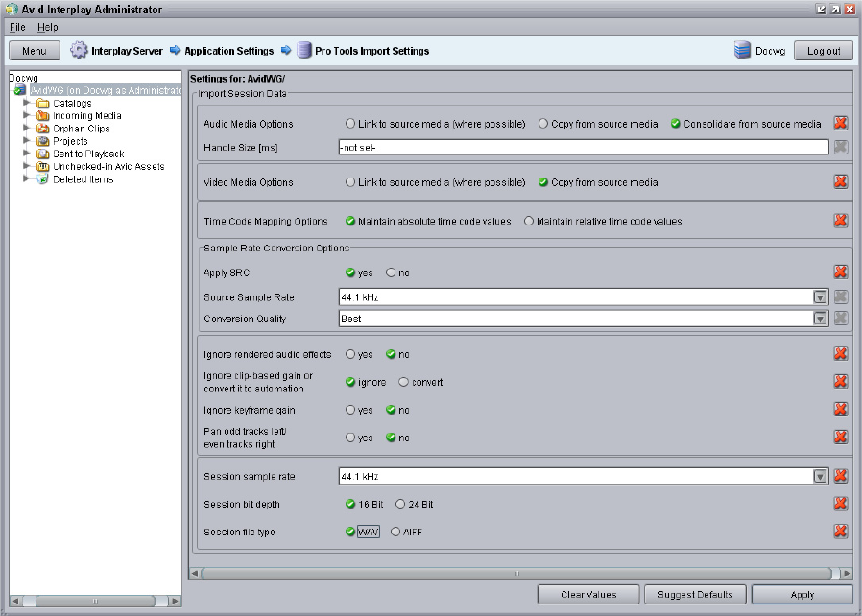Expand the Orphan Clips tree node
Image resolution: width=862 pixels, height=616 pixels.
point(26,128)
